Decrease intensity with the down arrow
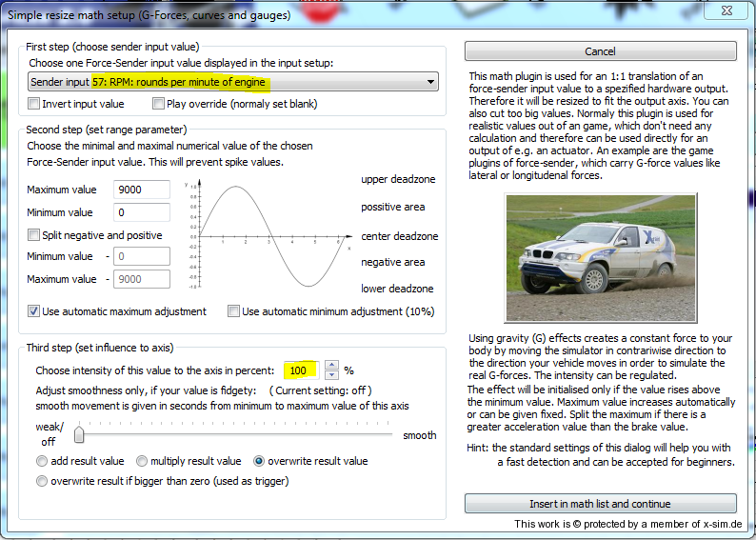Viewport: 756px width, 540px height. [x=331, y=374]
